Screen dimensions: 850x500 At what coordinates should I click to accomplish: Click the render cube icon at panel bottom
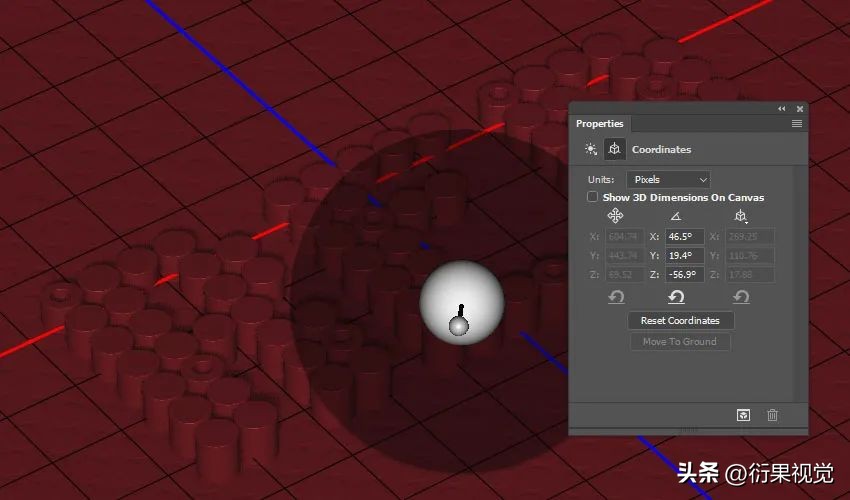point(743,415)
